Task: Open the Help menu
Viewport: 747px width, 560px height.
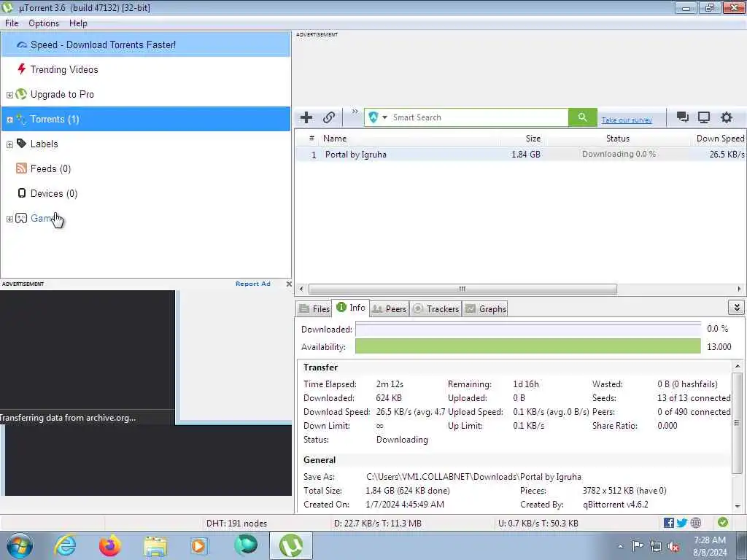Action: tap(78, 23)
